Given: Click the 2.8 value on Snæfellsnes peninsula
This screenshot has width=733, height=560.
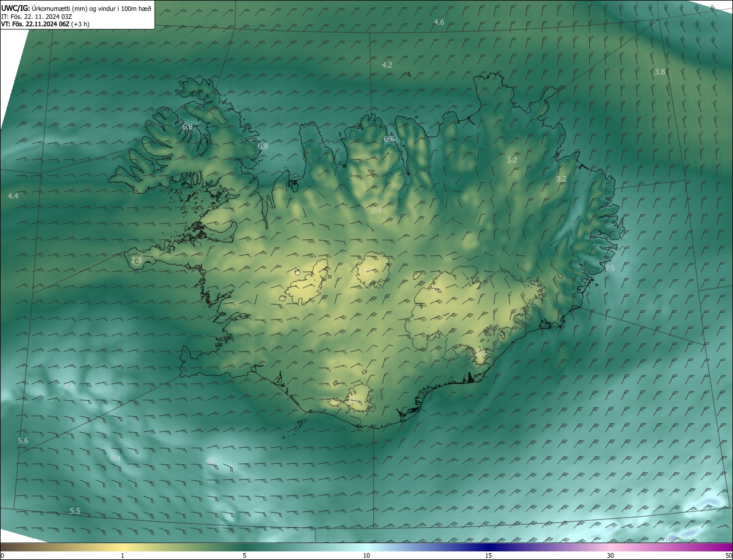Looking at the screenshot, I should tap(136, 261).
